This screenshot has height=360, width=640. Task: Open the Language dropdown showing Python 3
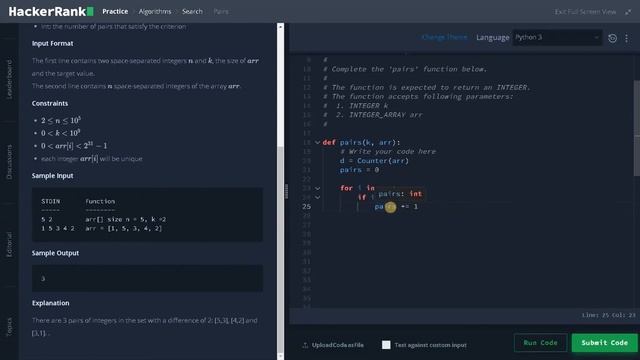point(557,38)
